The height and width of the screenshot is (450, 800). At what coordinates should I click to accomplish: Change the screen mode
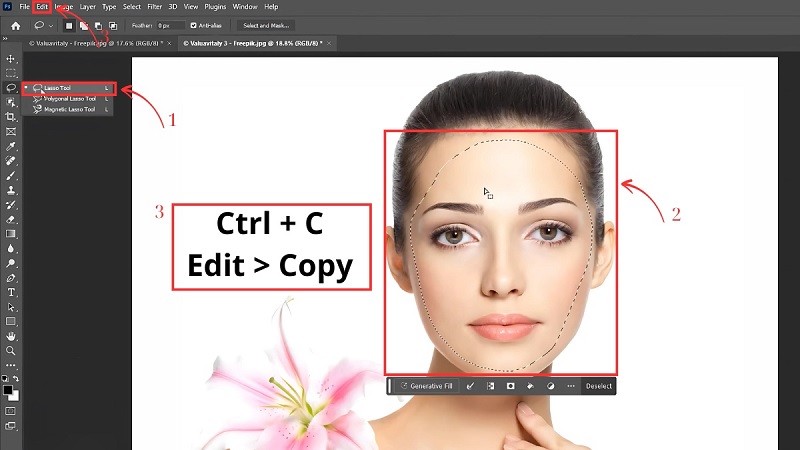tap(11, 426)
